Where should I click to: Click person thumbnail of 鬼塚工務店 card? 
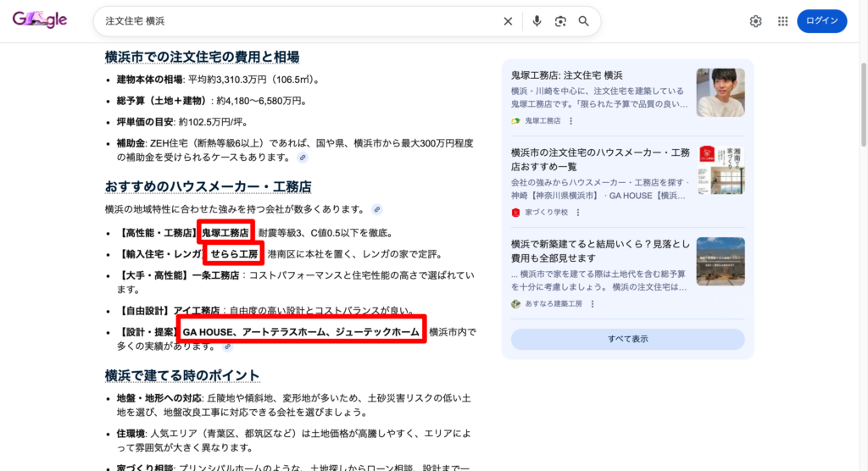point(721,92)
